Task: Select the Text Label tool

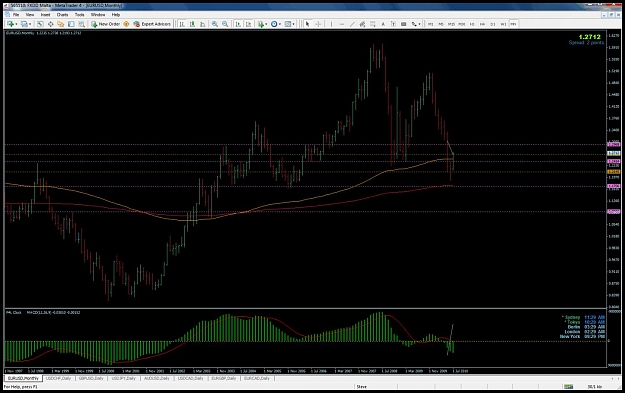Action: 393,24
